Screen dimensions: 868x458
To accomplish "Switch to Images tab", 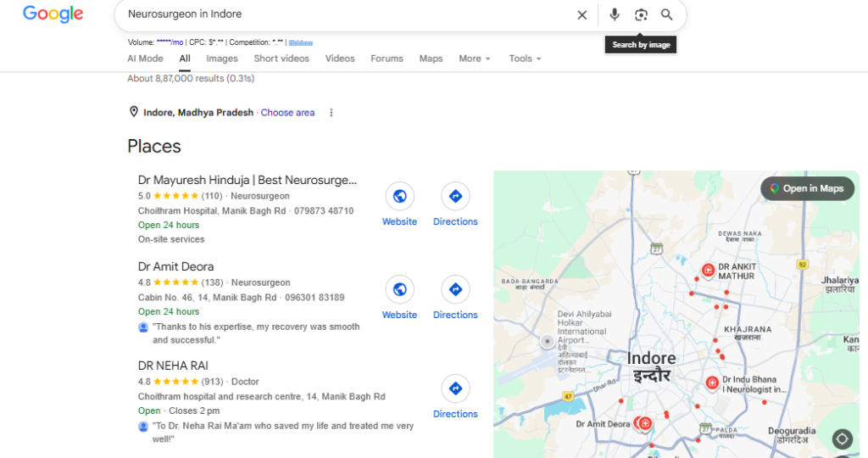I will coord(222,59).
